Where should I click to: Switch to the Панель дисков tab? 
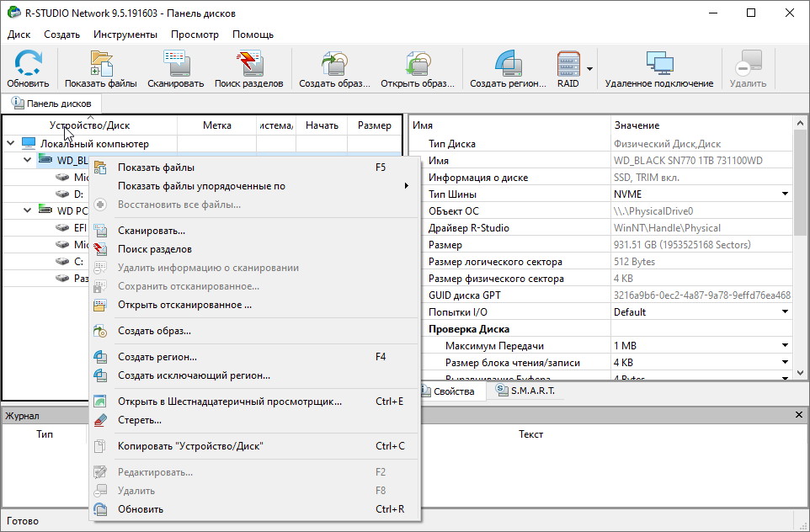[51, 104]
